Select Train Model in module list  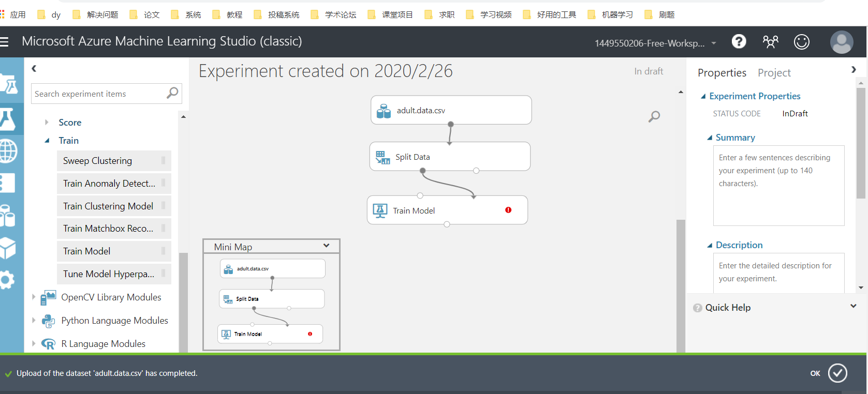click(114, 251)
